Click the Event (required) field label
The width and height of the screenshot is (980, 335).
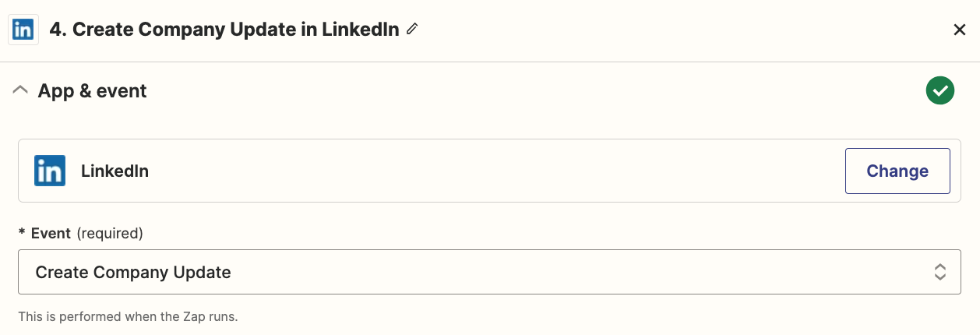51,233
